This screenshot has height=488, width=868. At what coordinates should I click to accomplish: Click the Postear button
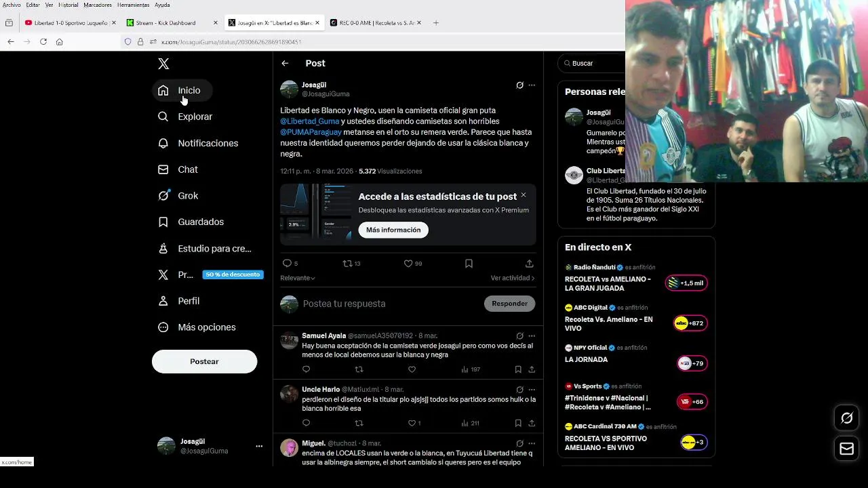pos(204,361)
